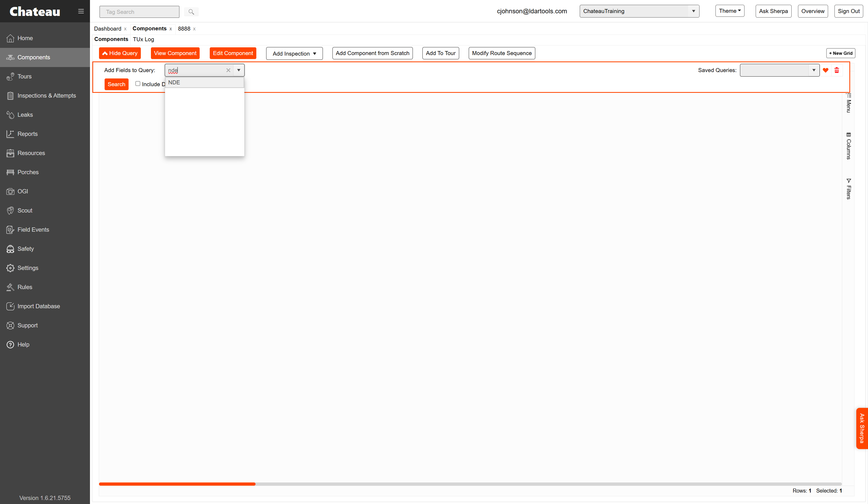Click Edit Component button

click(233, 53)
